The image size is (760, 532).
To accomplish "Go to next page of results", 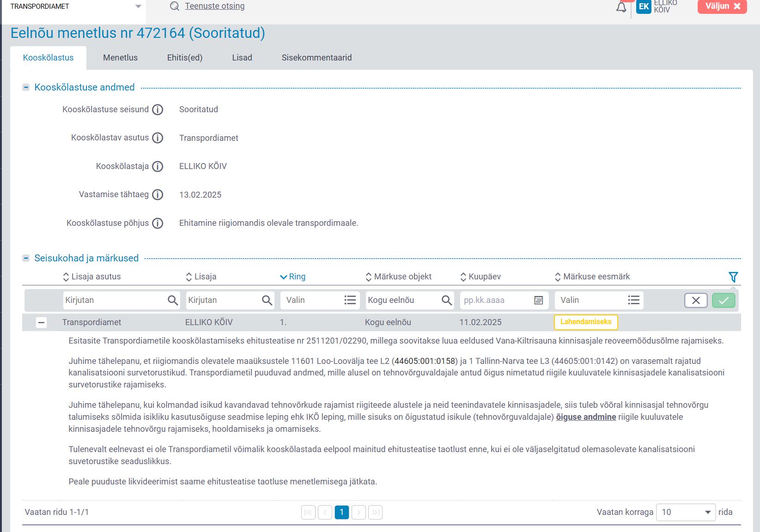I will (359, 512).
